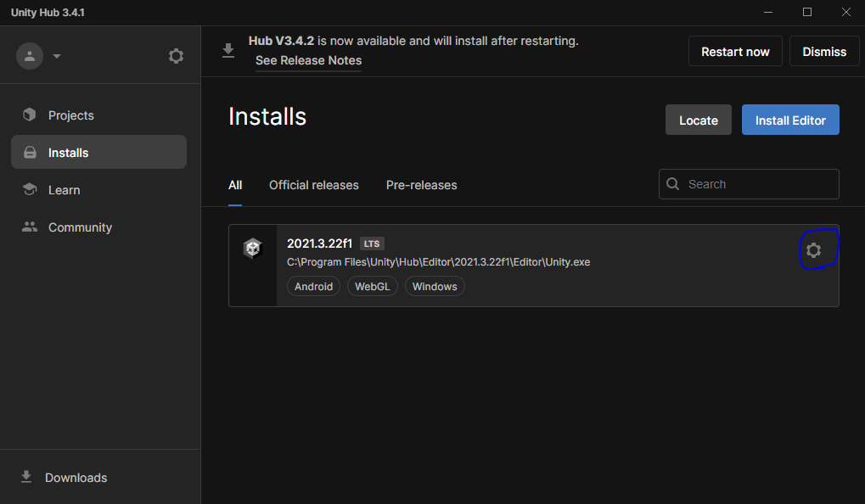Click the Community people icon
The width and height of the screenshot is (865, 504).
pyautogui.click(x=30, y=227)
